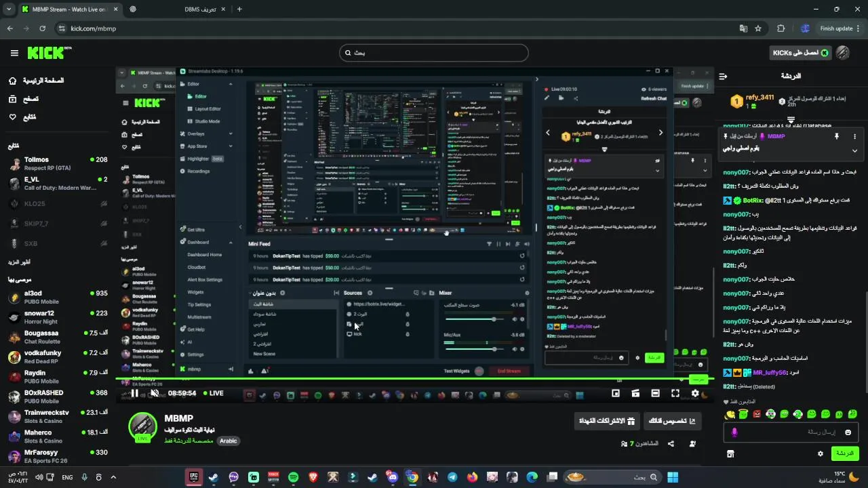Bookmark this page with the star icon
This screenshot has height=488, width=868.
758,28
